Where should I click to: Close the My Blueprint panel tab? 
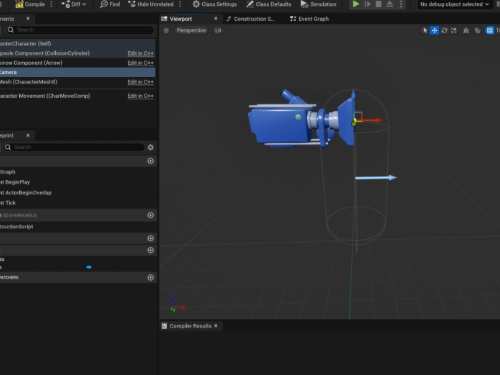point(28,135)
